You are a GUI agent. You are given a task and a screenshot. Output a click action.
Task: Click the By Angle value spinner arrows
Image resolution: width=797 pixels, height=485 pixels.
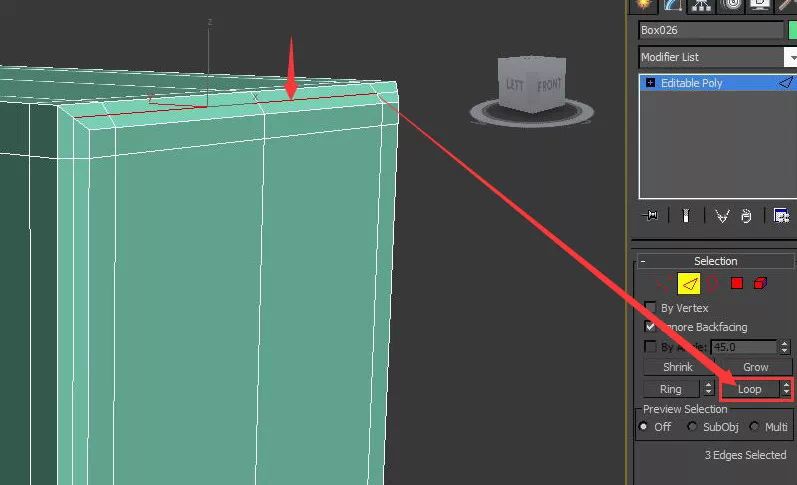[x=784, y=347]
